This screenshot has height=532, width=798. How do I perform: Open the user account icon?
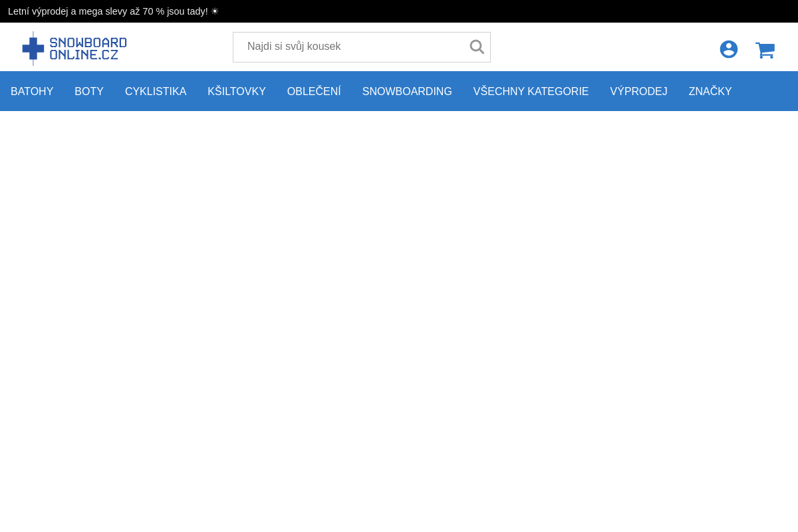pos(729,49)
